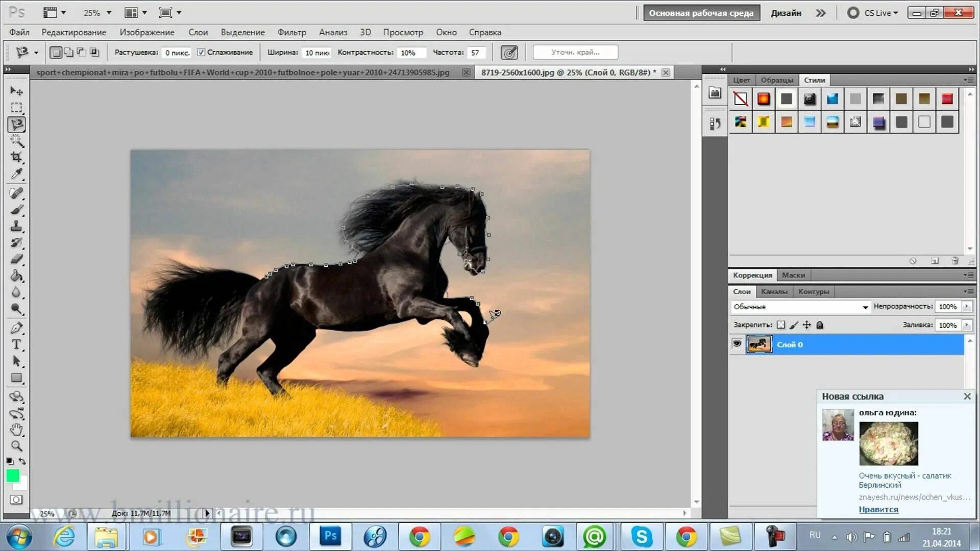Open the Фильтр menu

(x=291, y=32)
